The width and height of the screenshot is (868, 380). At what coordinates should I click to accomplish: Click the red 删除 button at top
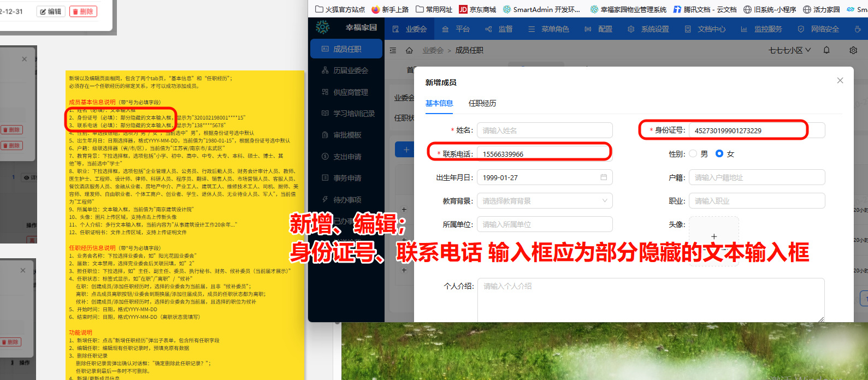tap(83, 11)
